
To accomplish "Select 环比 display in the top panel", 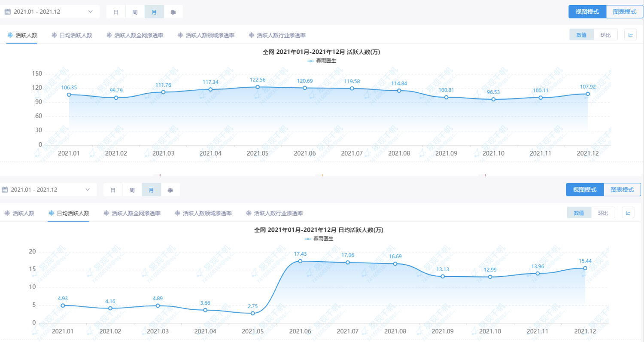I will [605, 35].
